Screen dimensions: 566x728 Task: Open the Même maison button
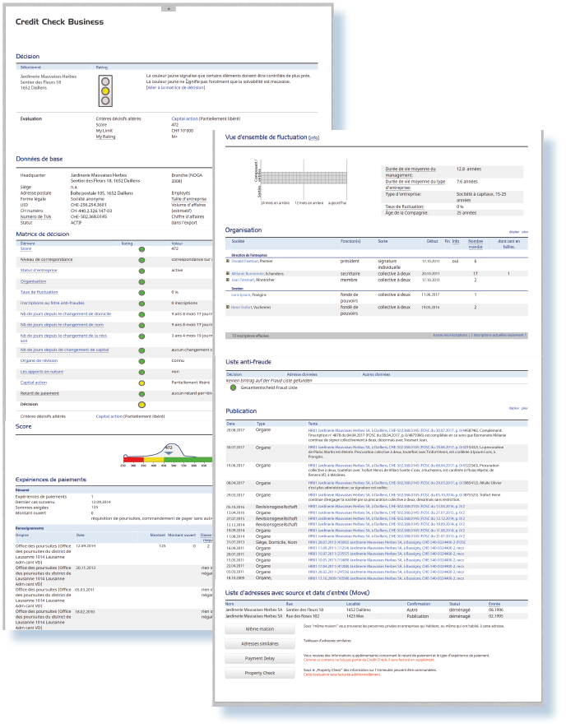(259, 629)
